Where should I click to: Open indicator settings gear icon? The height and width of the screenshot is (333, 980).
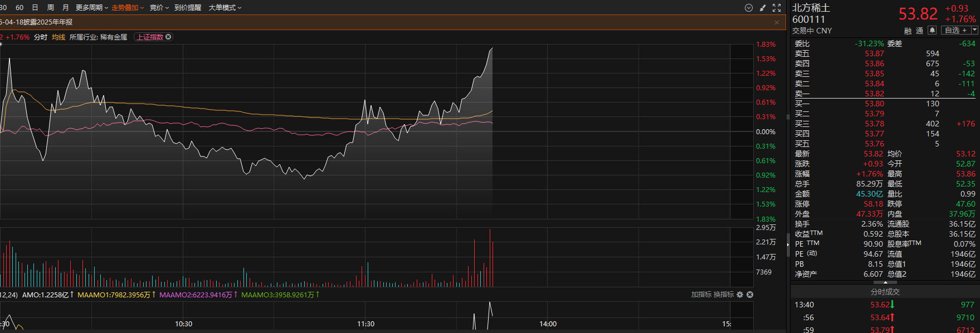point(740,295)
